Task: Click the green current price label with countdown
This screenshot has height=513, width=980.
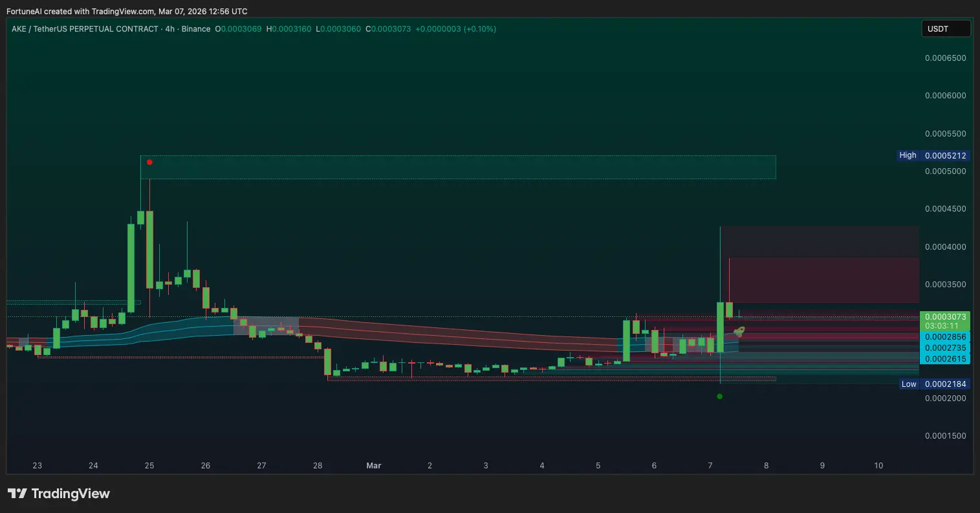Action: (945, 322)
